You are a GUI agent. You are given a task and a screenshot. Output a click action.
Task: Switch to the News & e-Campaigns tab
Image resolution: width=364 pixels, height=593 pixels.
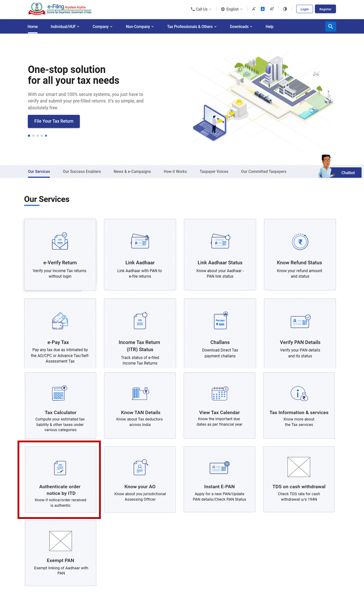click(x=132, y=171)
